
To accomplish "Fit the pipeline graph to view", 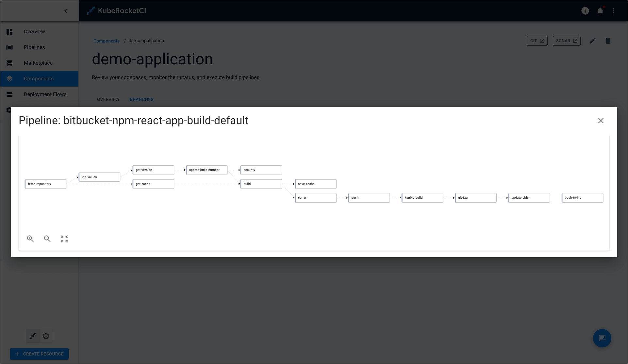I will point(64,239).
